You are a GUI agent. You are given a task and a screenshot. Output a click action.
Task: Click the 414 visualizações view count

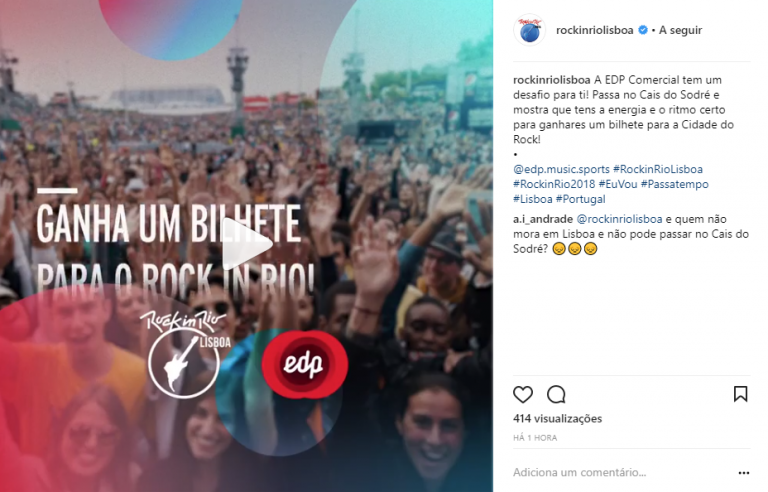[557, 418]
